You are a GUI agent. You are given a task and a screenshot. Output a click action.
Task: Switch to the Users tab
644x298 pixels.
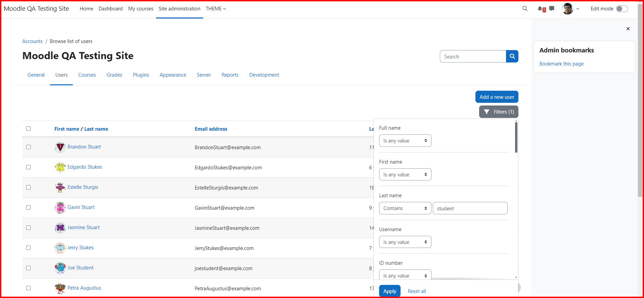click(61, 75)
